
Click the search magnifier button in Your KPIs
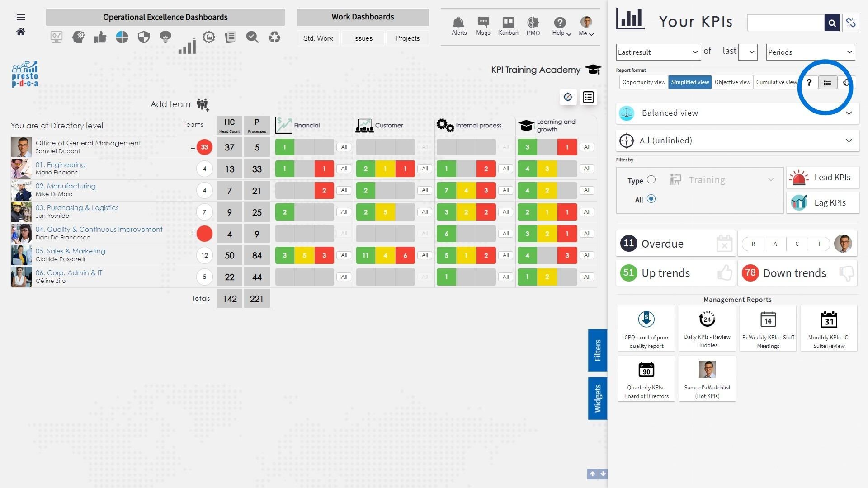(x=831, y=23)
